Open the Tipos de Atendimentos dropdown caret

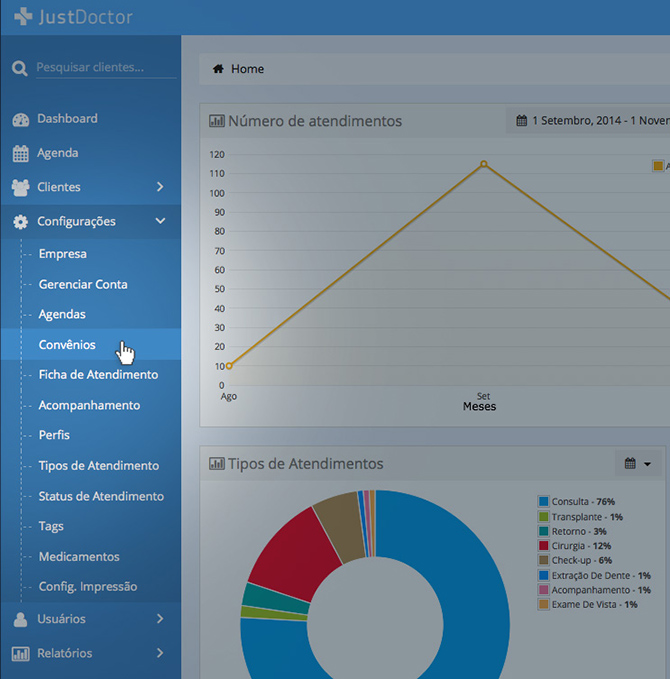647,464
